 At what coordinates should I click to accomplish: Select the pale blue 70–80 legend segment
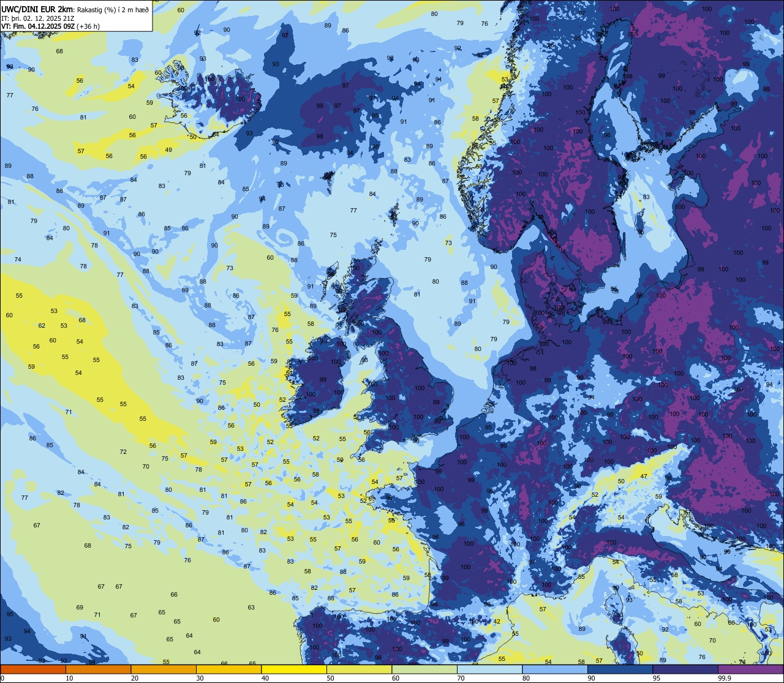click(x=489, y=669)
